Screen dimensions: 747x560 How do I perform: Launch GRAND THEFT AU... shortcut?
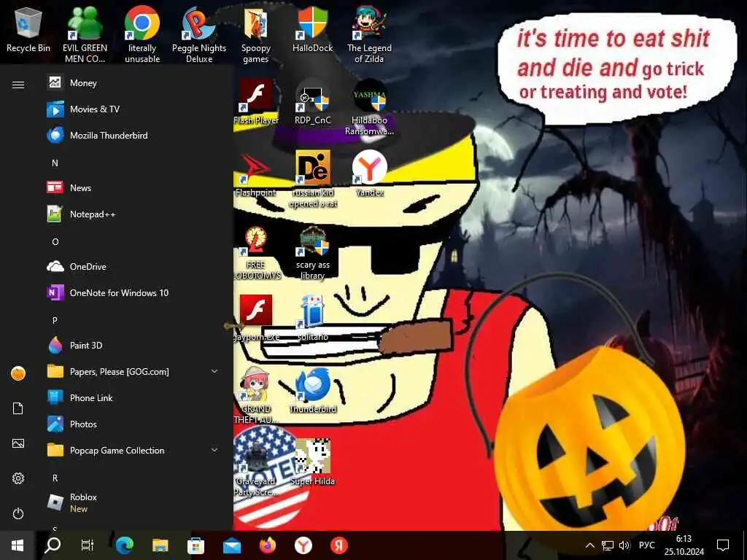pos(256,396)
